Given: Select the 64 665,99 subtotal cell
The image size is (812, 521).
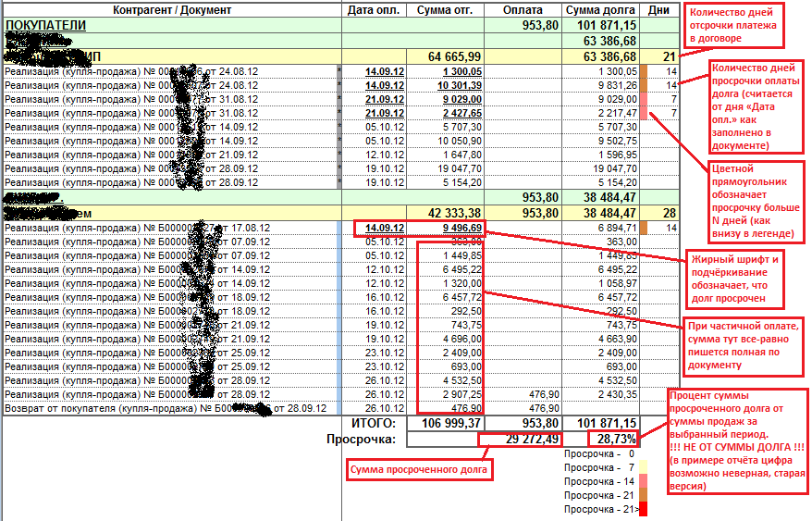Looking at the screenshot, I should pyautogui.click(x=451, y=56).
